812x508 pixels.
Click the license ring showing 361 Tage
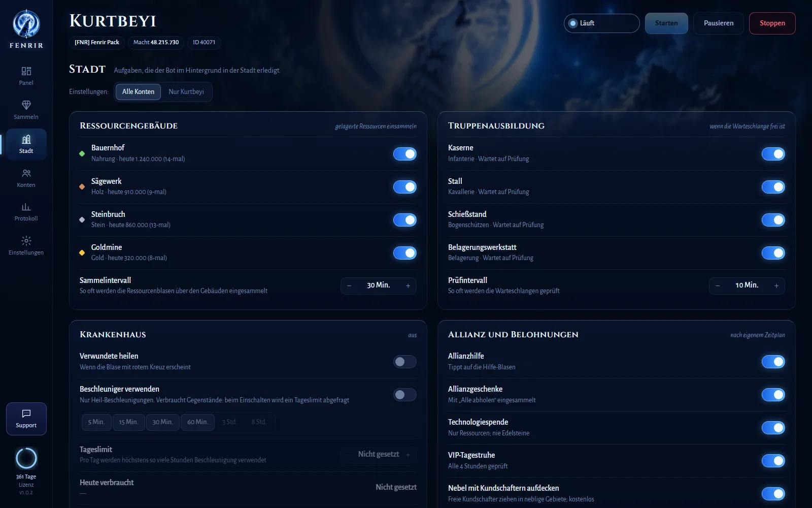tap(26, 458)
